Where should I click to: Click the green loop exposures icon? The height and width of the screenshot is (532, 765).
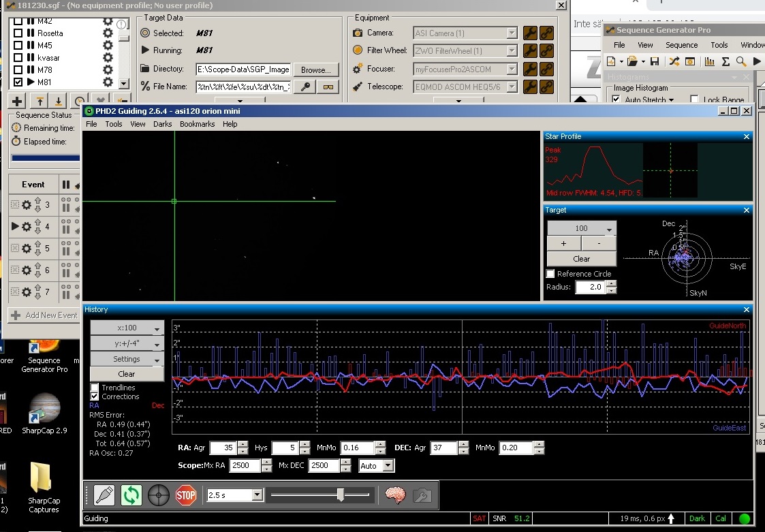coord(131,495)
